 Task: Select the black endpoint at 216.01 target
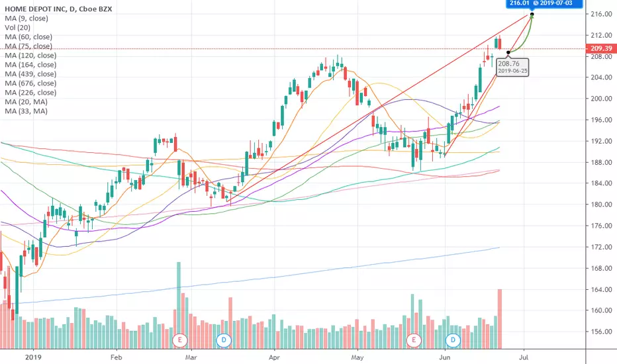click(x=532, y=15)
